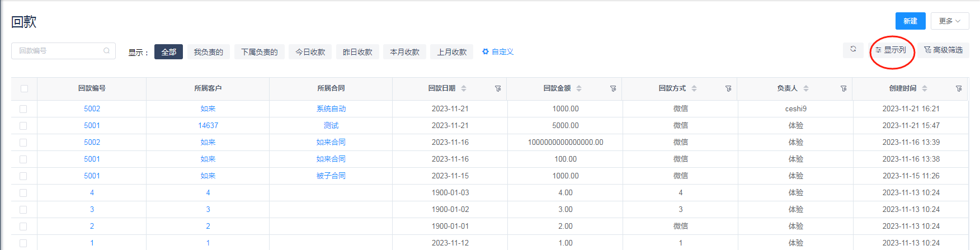Toggle the select-all checkbox in header
This screenshot has height=250, width=980.
pyautogui.click(x=23, y=88)
